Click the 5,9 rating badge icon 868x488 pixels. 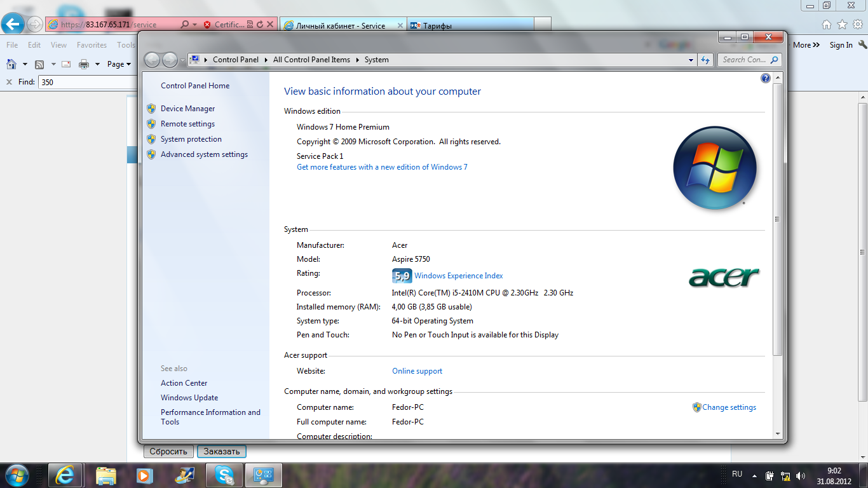[x=402, y=276]
